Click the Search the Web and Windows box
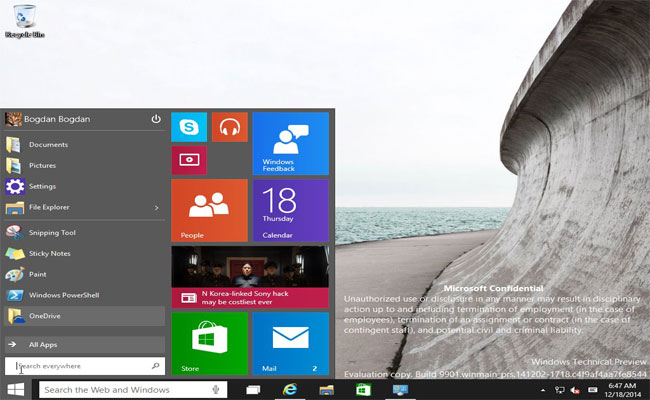Screen dimensions: 650x400 click(133, 390)
